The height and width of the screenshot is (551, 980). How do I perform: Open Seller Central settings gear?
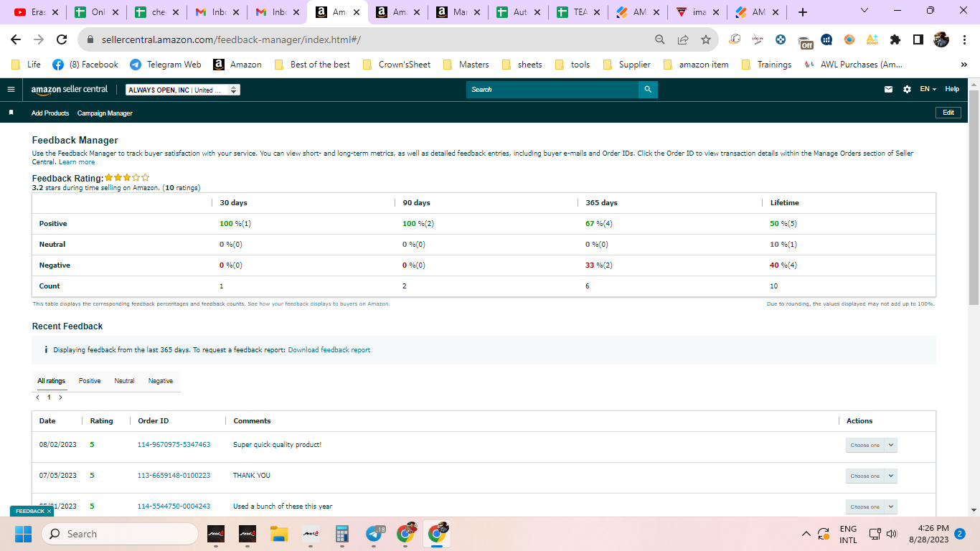point(907,90)
